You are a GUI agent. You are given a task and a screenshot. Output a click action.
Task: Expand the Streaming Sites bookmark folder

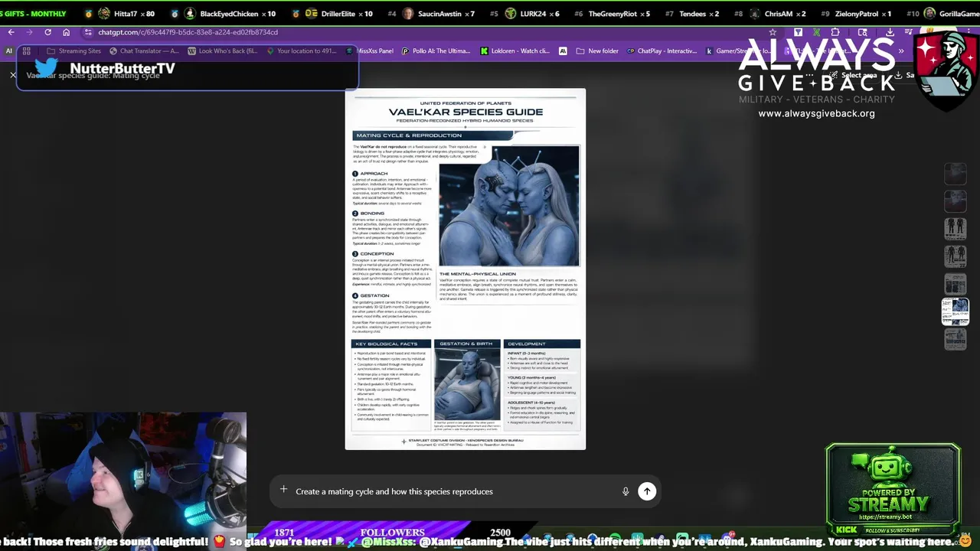[x=73, y=51]
